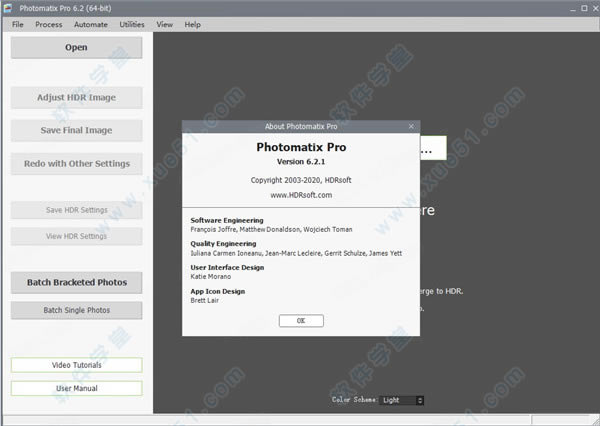Click the Open button in sidebar
Image resolution: width=600 pixels, height=426 pixels.
click(77, 47)
